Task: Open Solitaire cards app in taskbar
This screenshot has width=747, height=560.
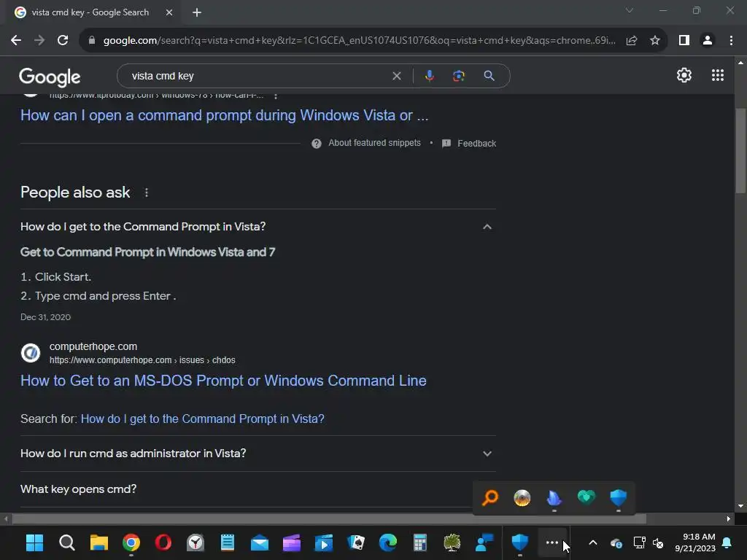Action: coord(356,542)
